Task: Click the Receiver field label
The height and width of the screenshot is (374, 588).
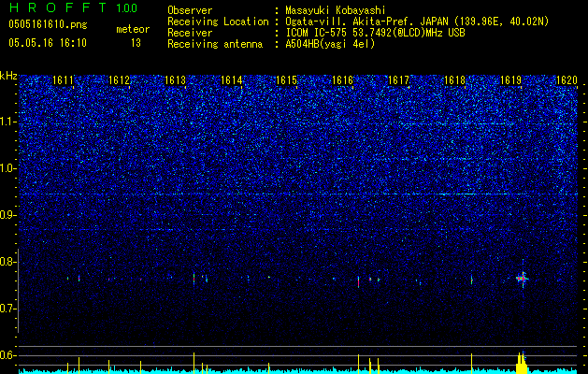Action: point(190,33)
